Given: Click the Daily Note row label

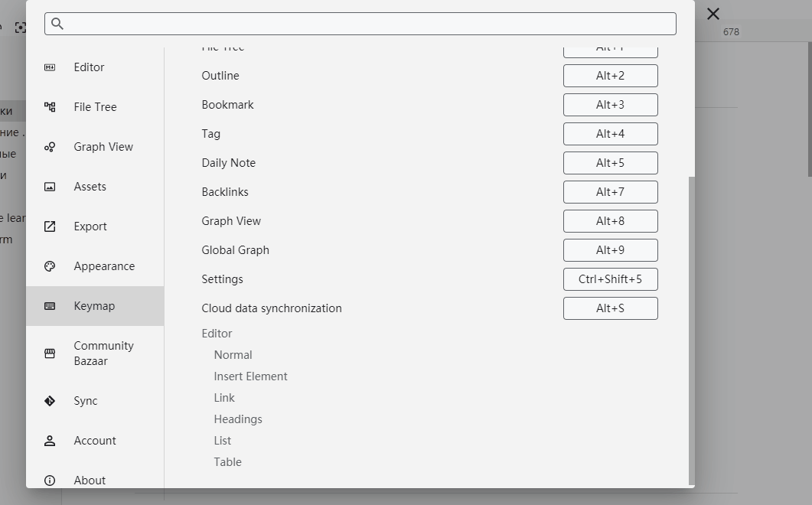Looking at the screenshot, I should [228, 163].
